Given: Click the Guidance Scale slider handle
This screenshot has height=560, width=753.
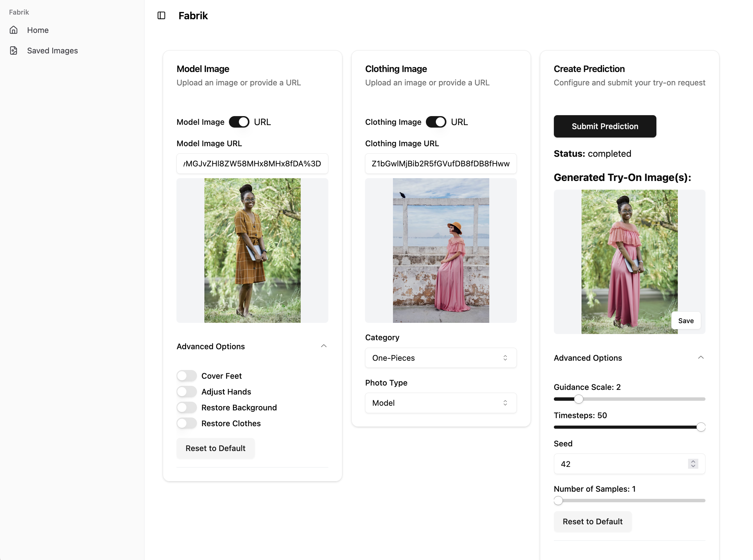Looking at the screenshot, I should [x=578, y=399].
